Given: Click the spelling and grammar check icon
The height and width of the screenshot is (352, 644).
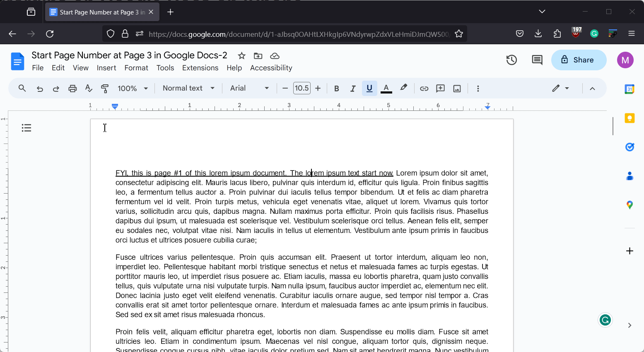Looking at the screenshot, I should [x=89, y=89].
